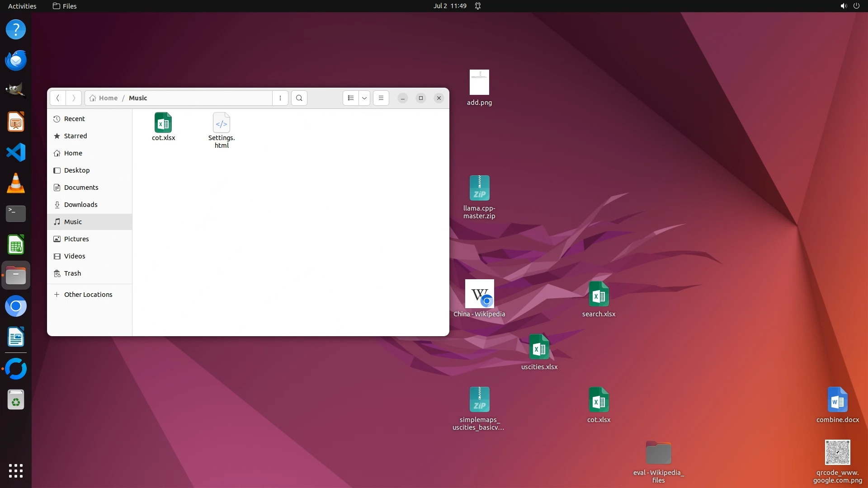868x488 pixels.
Task: Launch Visual Studio Code from dock
Action: 16,152
